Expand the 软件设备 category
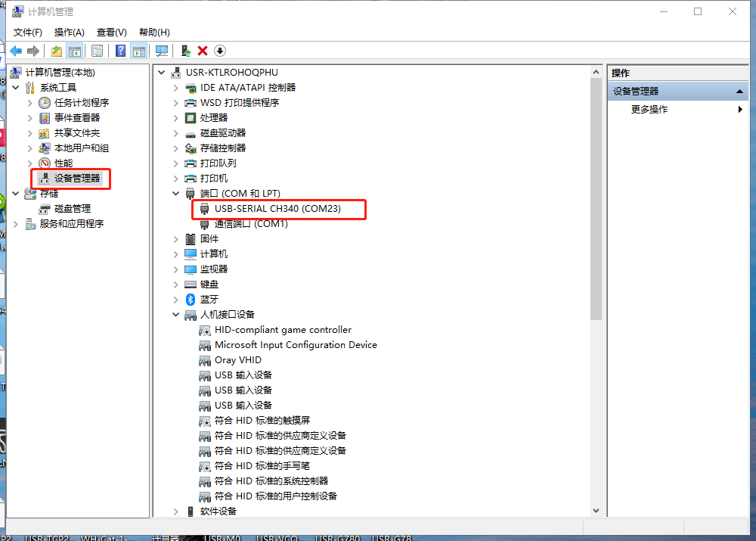This screenshot has height=541, width=756. (x=176, y=511)
